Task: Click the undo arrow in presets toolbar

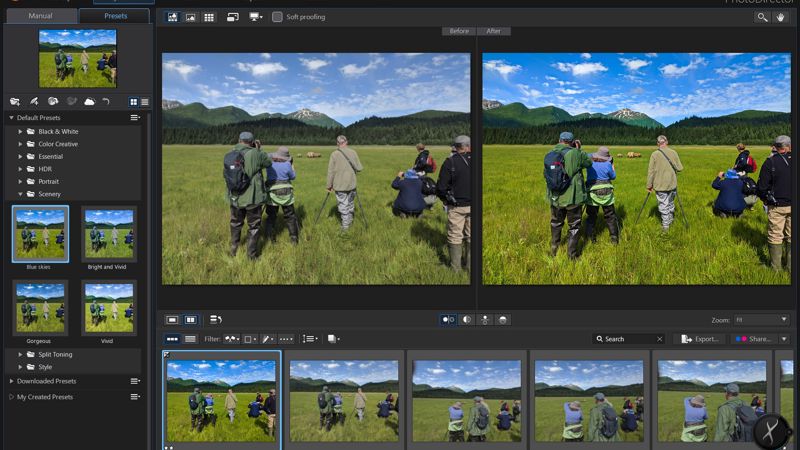Action: 106,102
